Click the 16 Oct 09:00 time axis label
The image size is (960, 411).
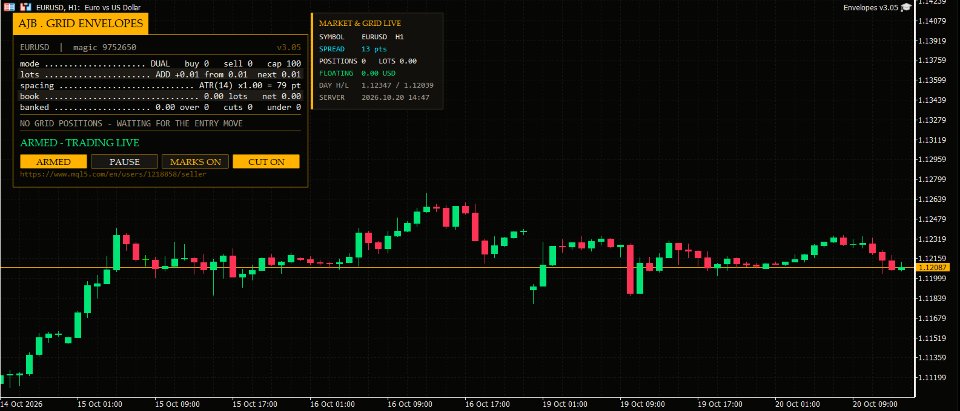410,404
